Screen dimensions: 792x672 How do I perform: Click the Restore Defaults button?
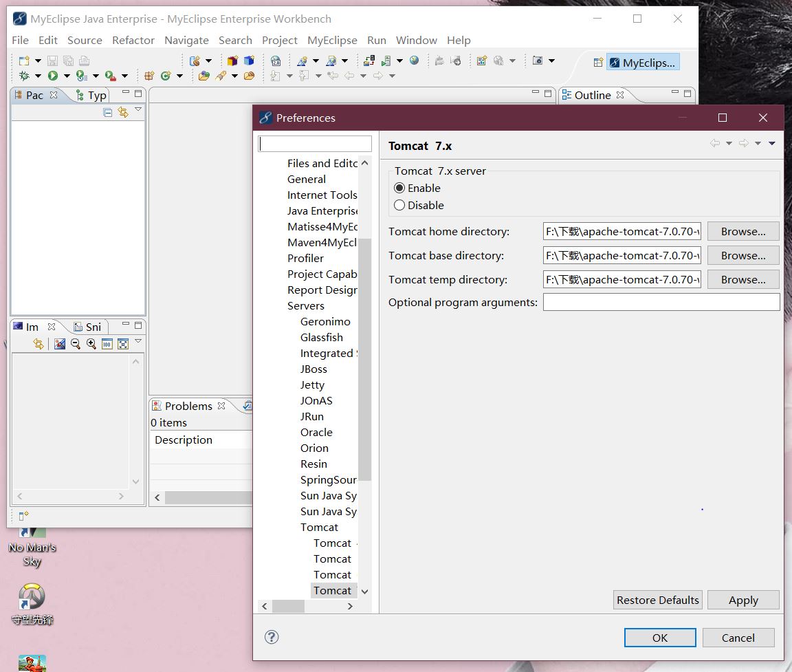[658, 600]
